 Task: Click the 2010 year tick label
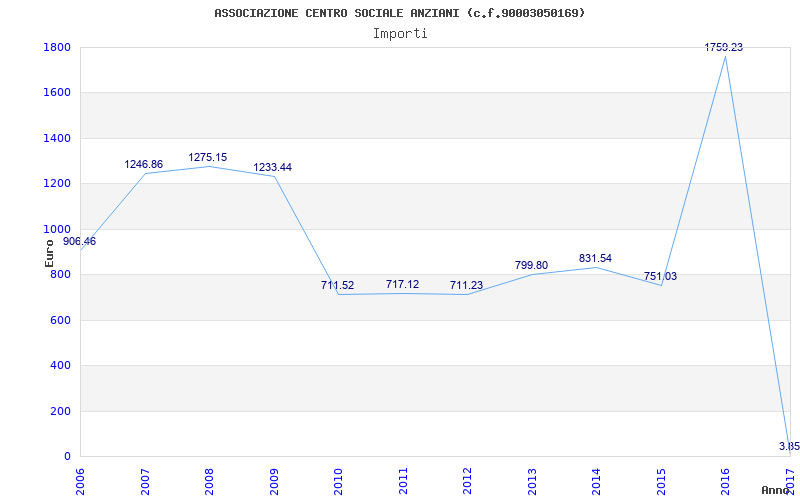pos(338,476)
